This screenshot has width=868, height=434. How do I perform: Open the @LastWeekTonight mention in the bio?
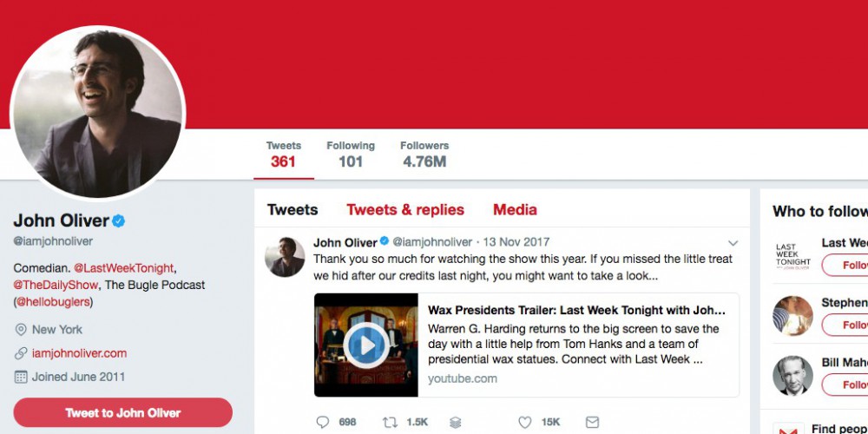pos(124,268)
